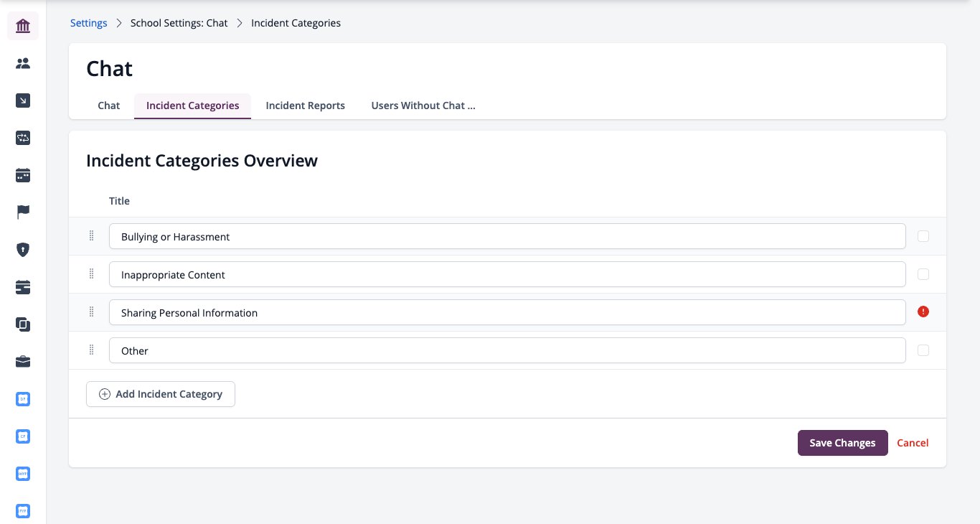Screen dimensions: 980x524
Task: Cancel the incident category changes
Action: coord(913,443)
